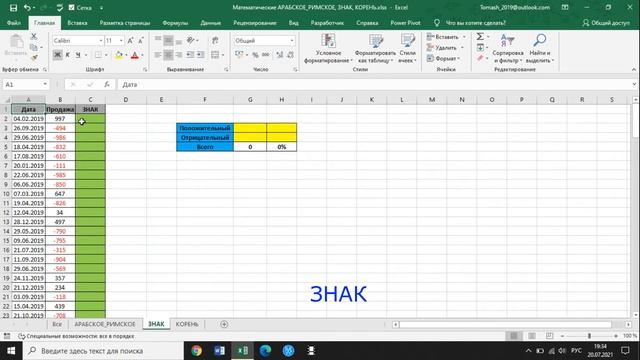Merge and center cells
Screen dimensions: 640x360
tap(216, 55)
